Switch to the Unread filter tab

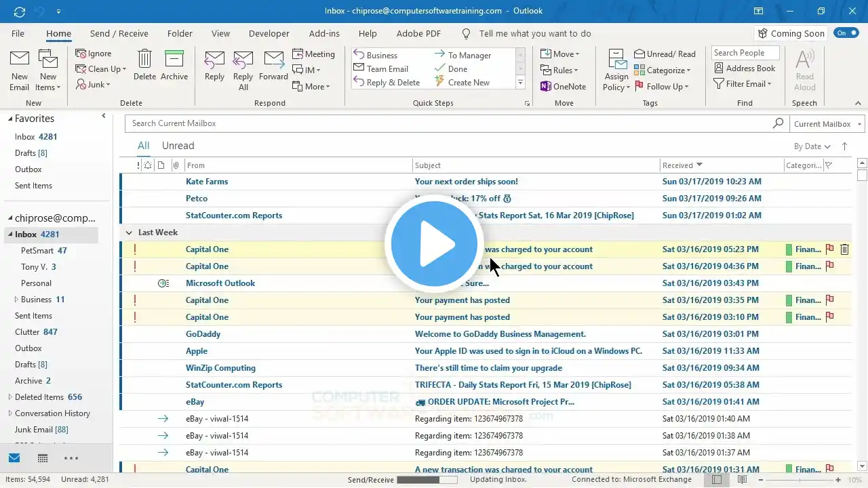click(178, 146)
